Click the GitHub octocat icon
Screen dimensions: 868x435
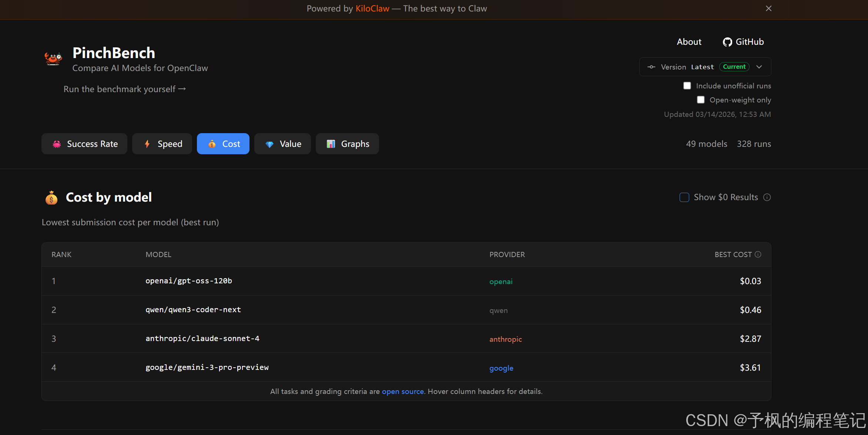[x=727, y=42]
